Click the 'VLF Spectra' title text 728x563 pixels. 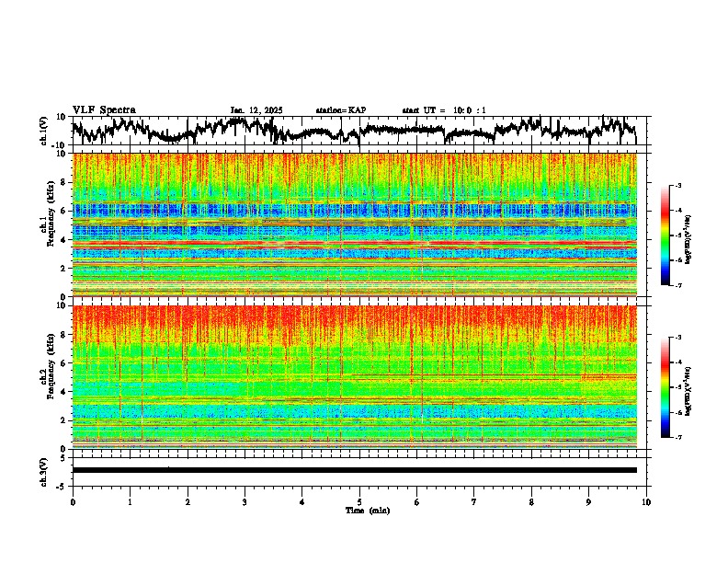(104, 110)
